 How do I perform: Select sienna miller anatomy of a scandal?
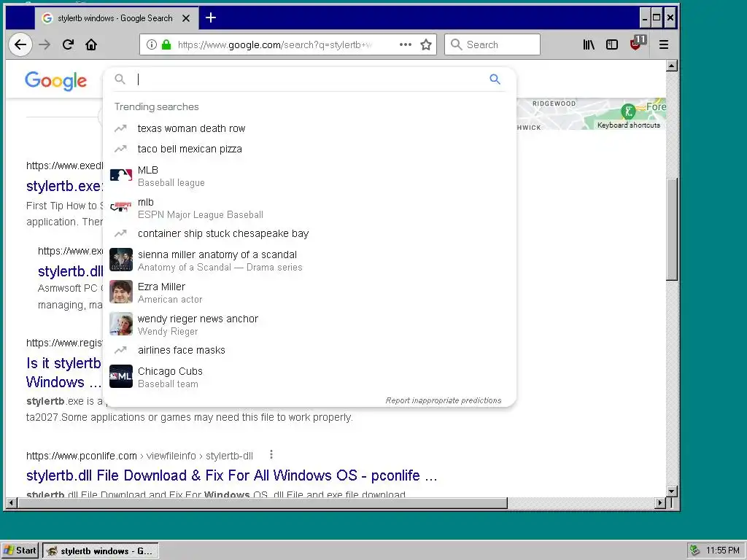(x=309, y=260)
